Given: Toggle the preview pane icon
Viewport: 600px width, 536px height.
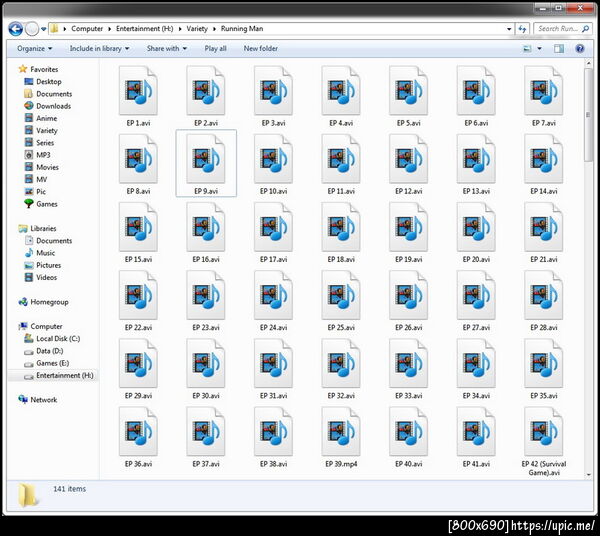Looking at the screenshot, I should tap(559, 49).
